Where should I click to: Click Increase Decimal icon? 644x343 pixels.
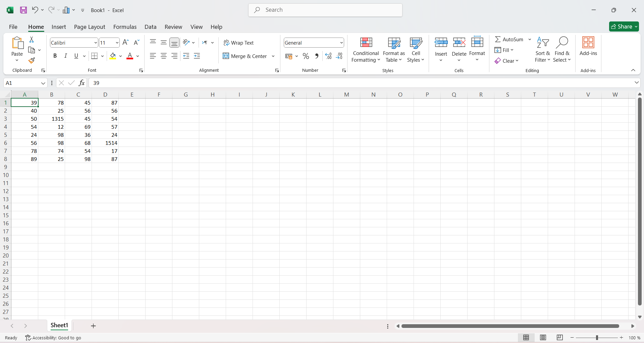(x=328, y=56)
